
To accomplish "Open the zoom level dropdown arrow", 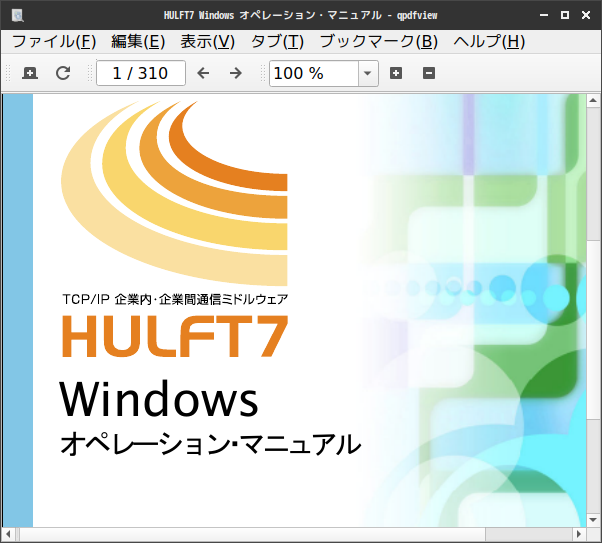I will point(368,73).
